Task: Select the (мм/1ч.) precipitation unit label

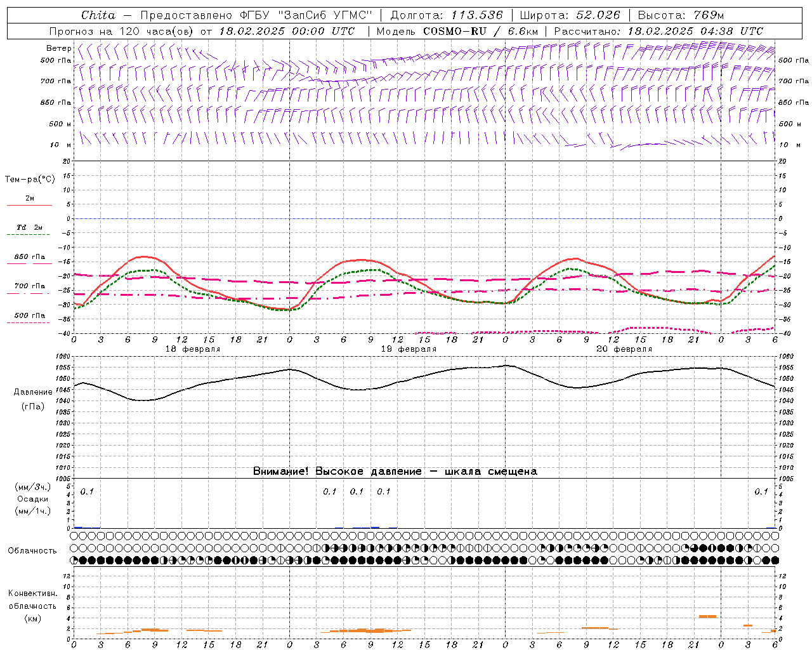Action: pos(33,511)
